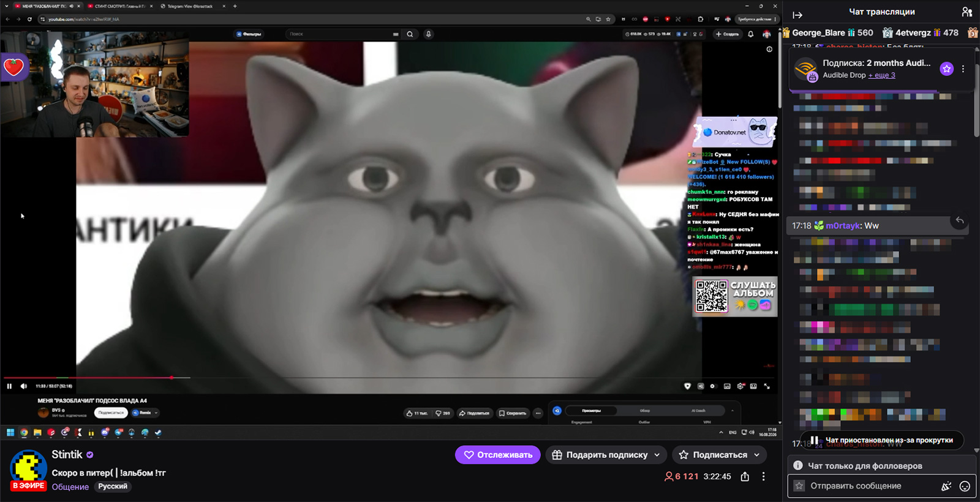Reply to m0rtayk's message with the arrow icon
This screenshot has width=980, height=502.
click(x=960, y=220)
